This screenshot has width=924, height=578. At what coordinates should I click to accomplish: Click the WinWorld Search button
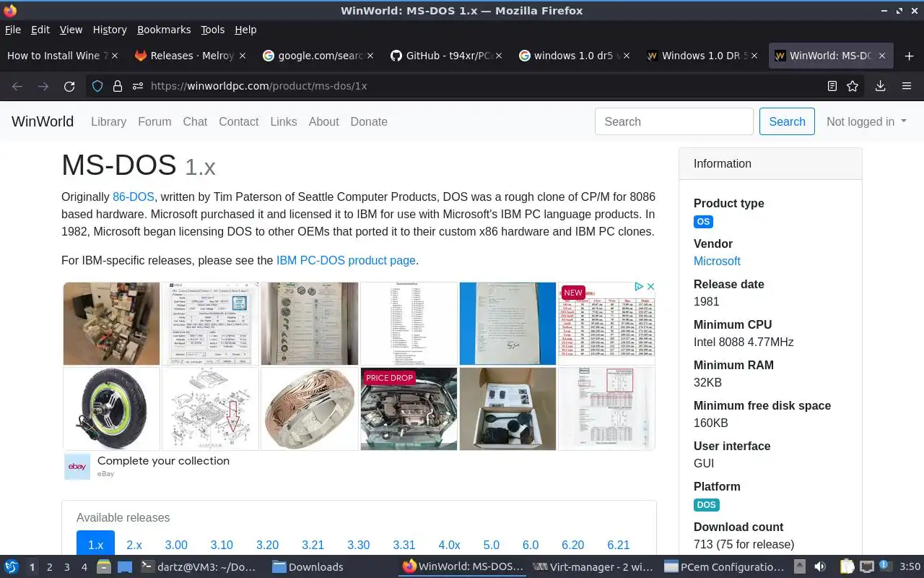coord(787,121)
